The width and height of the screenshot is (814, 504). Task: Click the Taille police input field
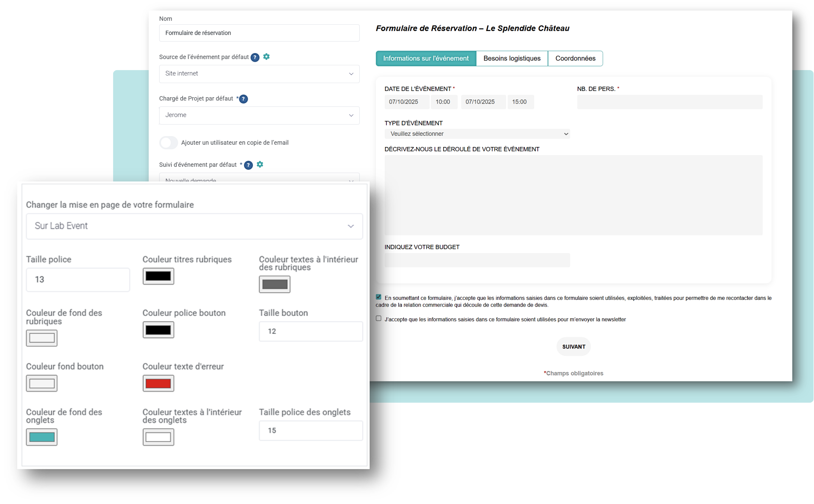(78, 280)
